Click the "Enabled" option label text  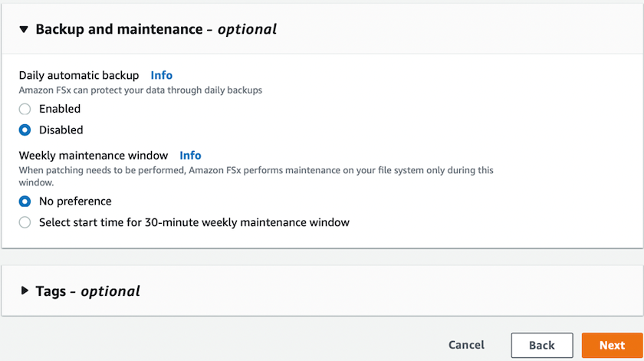[60, 109]
